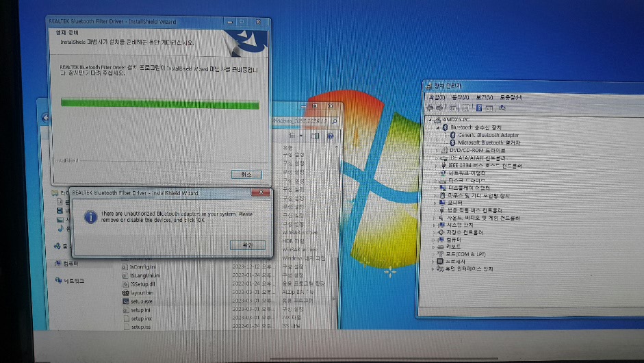Expand the 포트(COM & LPT) category
644x363 pixels.
[433, 254]
